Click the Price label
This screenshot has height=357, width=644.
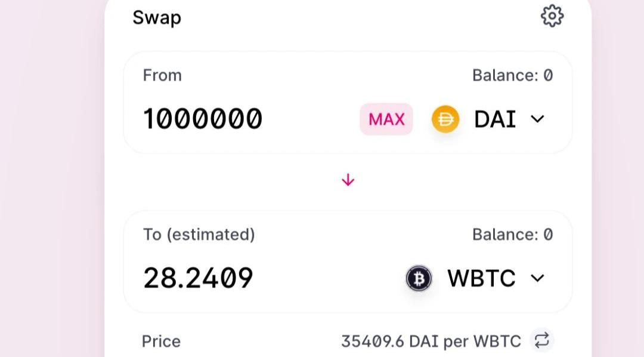click(161, 341)
